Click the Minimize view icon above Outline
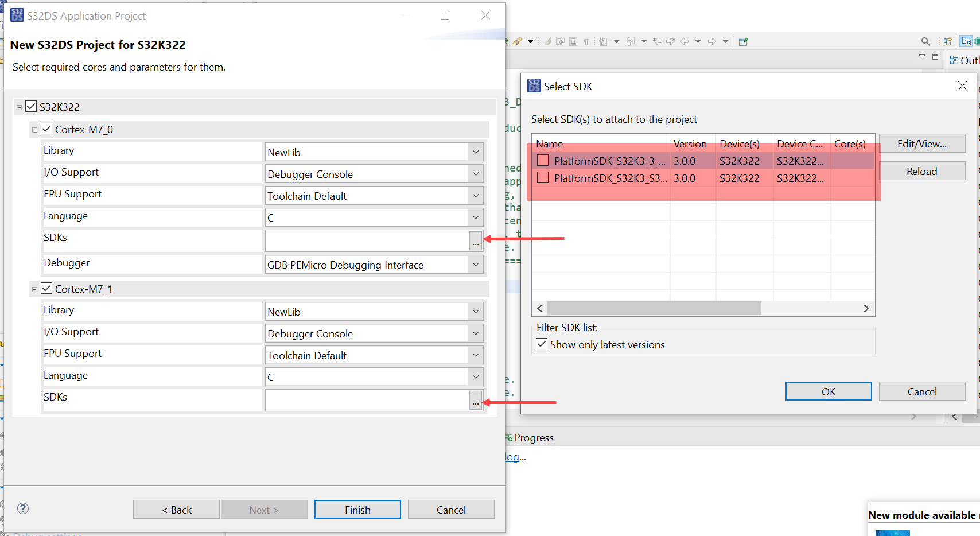 pos(922,56)
